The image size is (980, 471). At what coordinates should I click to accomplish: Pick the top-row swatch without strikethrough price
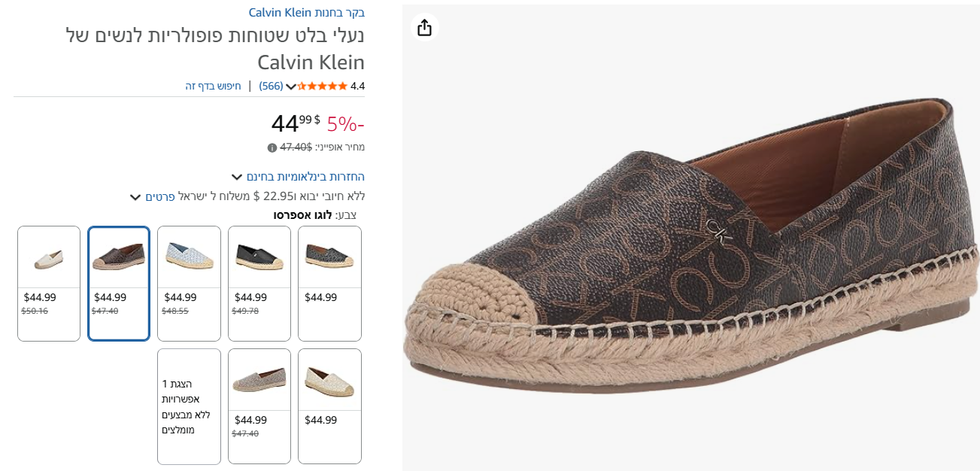click(330, 283)
